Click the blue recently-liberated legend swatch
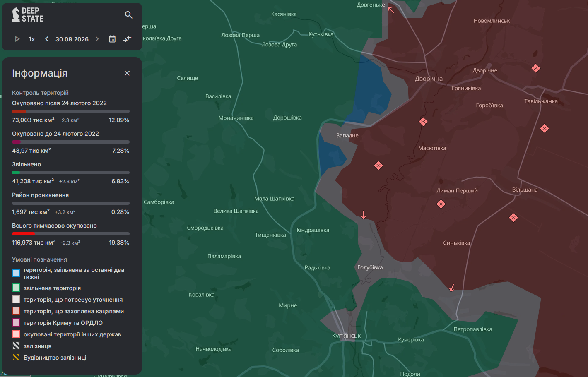The width and height of the screenshot is (588, 377). (x=16, y=273)
